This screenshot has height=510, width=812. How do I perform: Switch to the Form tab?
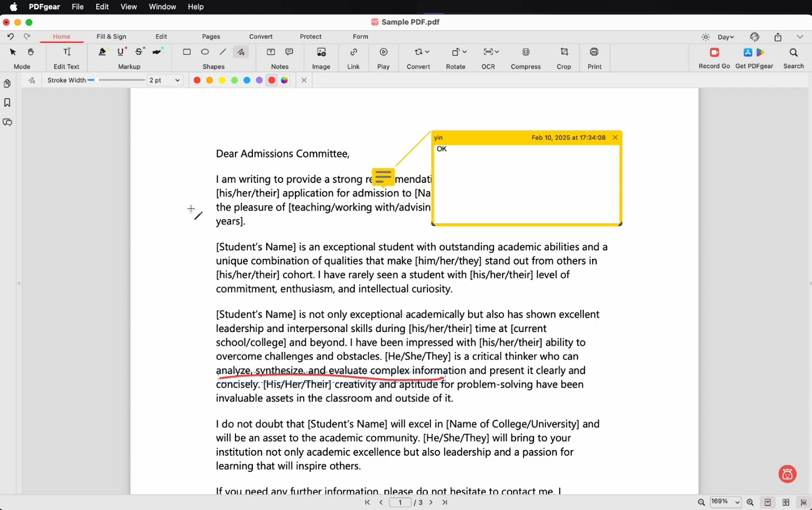[x=360, y=37]
